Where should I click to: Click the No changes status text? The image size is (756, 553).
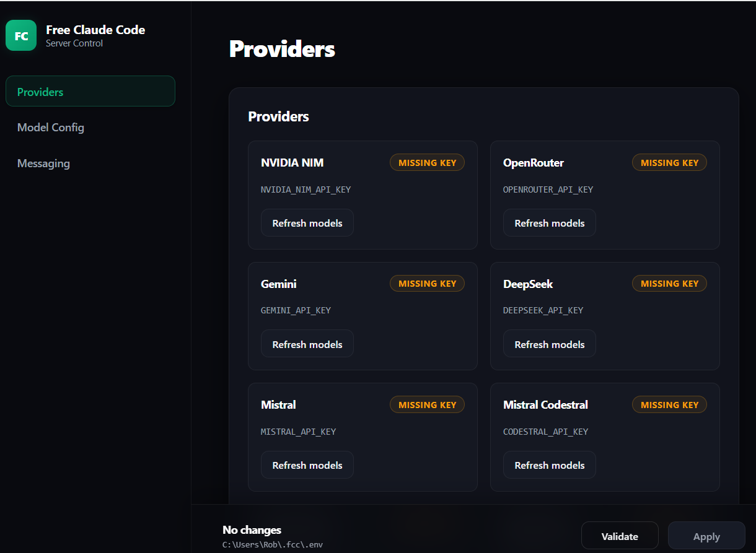252,529
